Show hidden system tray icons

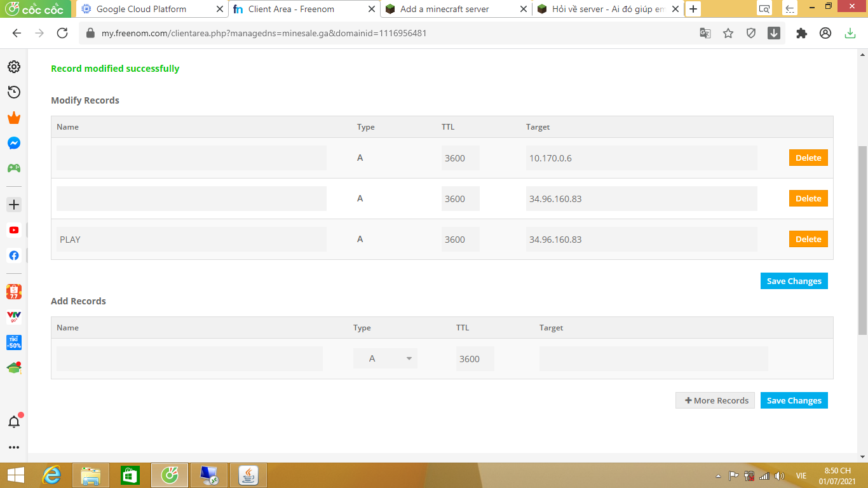point(718,476)
